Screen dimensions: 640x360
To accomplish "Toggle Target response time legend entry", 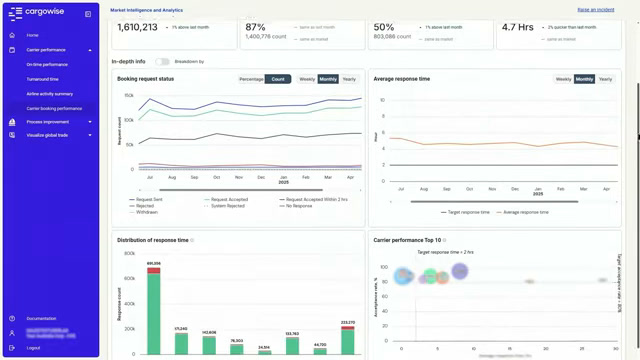I will [465, 212].
